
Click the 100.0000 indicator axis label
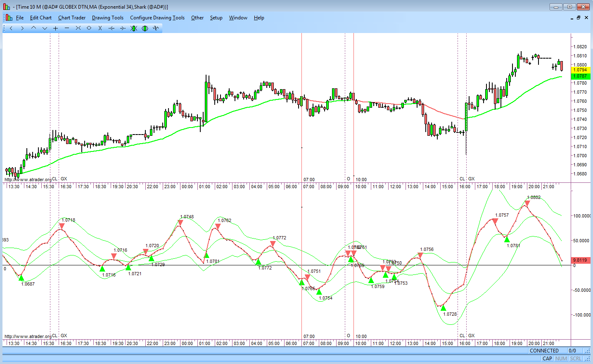(582, 216)
